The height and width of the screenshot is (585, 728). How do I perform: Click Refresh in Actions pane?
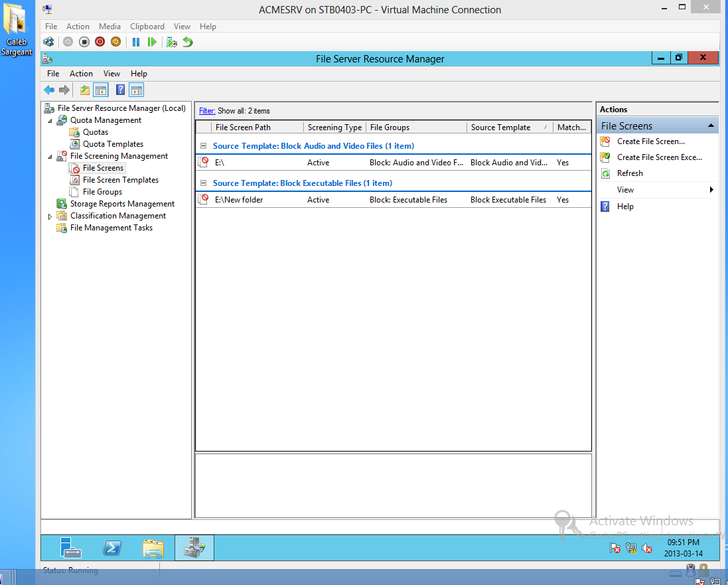pyautogui.click(x=630, y=173)
